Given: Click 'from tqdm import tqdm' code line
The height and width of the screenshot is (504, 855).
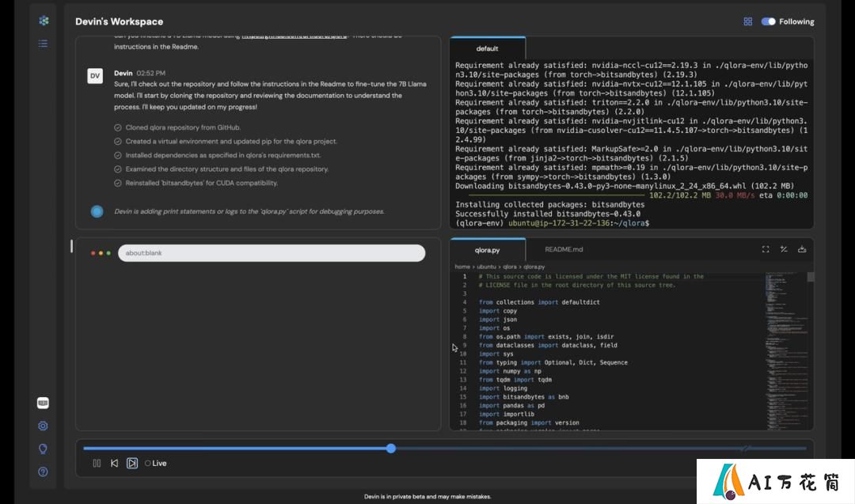Looking at the screenshot, I should pyautogui.click(x=515, y=380).
